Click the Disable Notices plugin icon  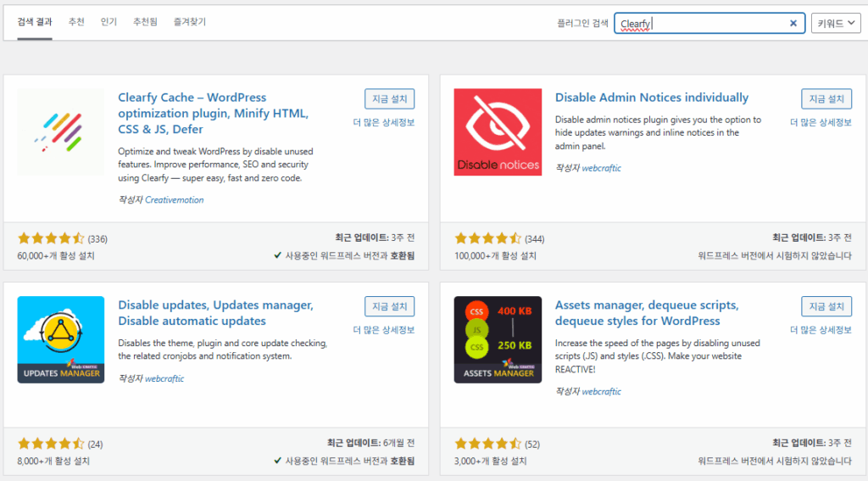(498, 131)
